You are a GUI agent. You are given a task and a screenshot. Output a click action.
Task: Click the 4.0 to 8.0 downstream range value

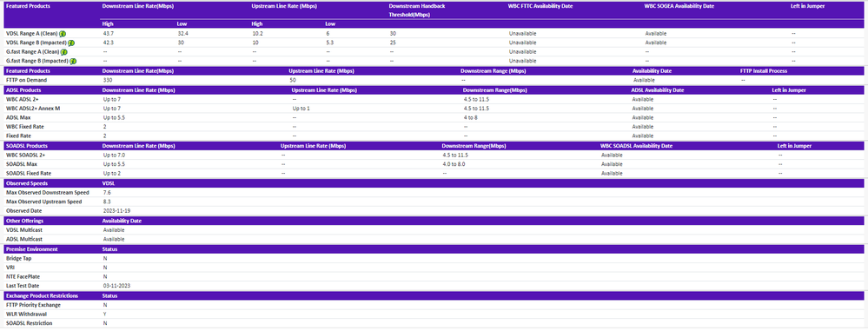point(454,164)
